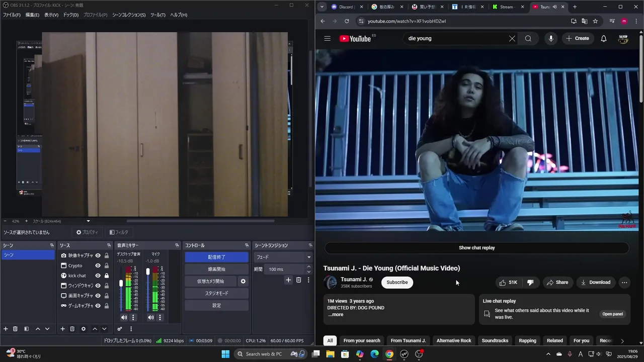Open OBS 設定 button
The width and height of the screenshot is (644, 362).
[x=216, y=305]
